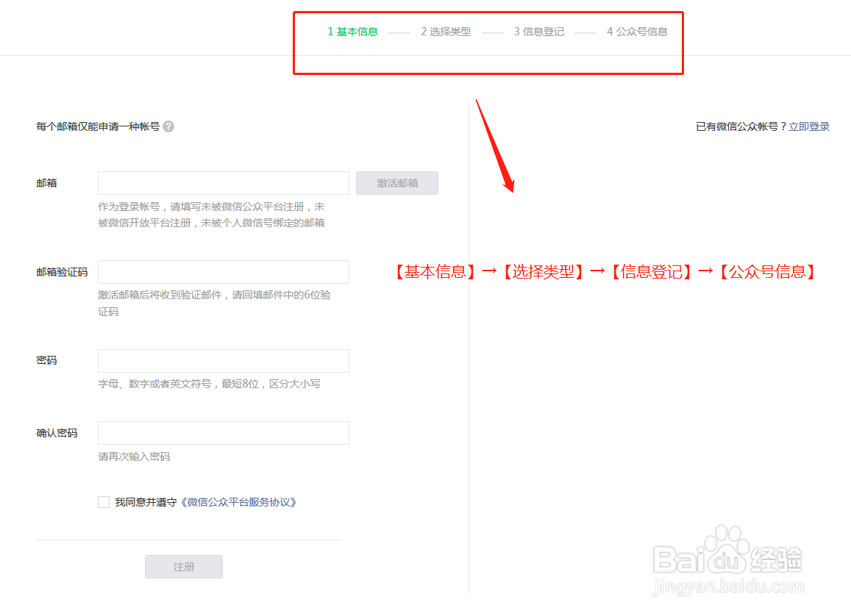Select the hint starting 作为登录帐号，请填写

pos(212,215)
